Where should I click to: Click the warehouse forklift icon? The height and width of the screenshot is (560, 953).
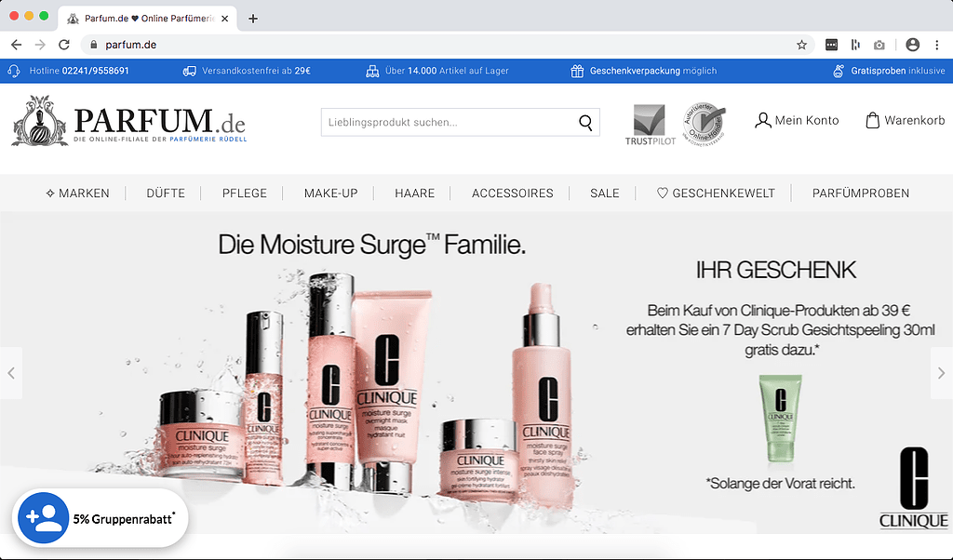click(x=372, y=71)
